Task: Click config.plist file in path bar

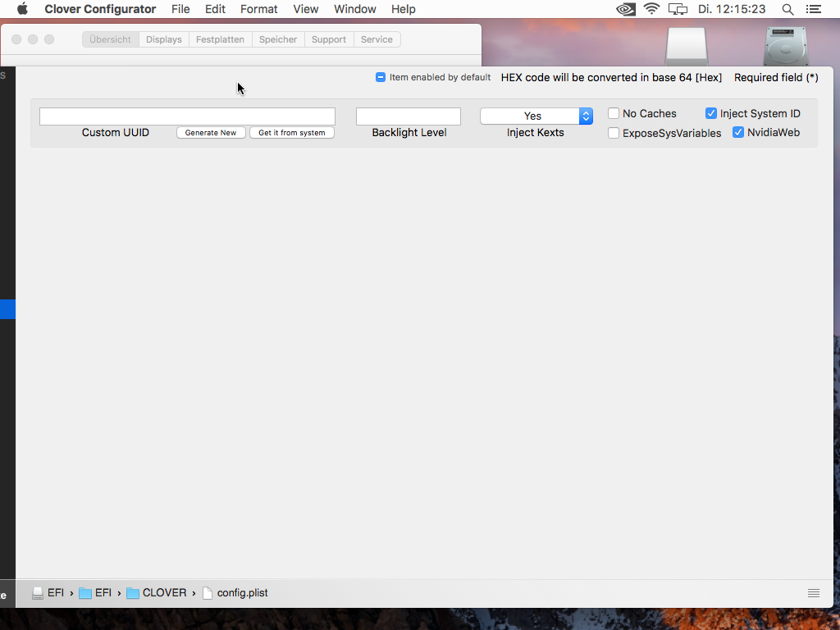Action: 235,593
